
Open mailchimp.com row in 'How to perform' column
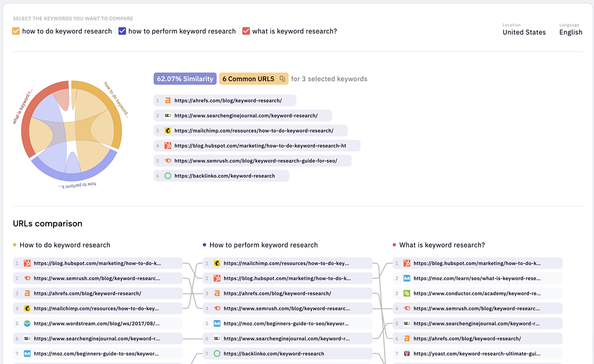[288, 263]
